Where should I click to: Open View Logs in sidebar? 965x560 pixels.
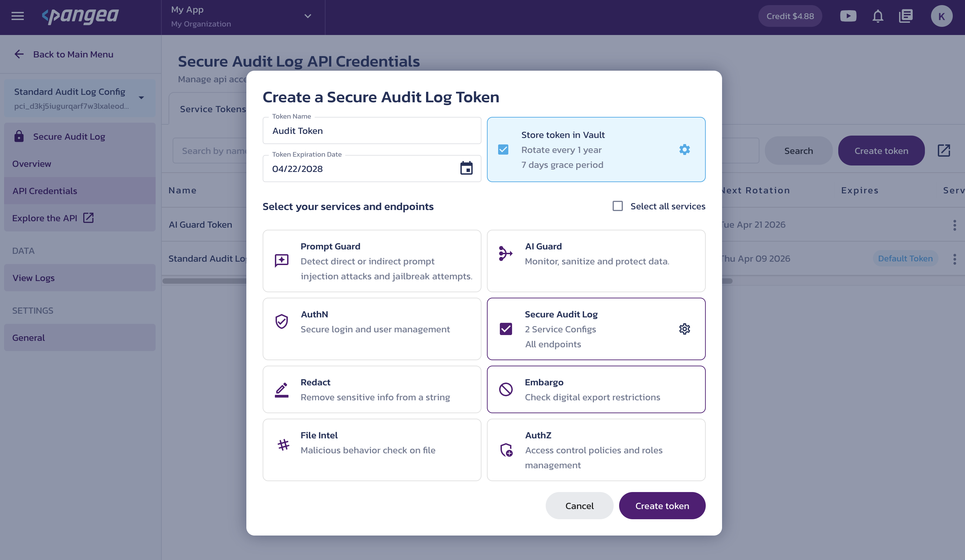tap(80, 278)
